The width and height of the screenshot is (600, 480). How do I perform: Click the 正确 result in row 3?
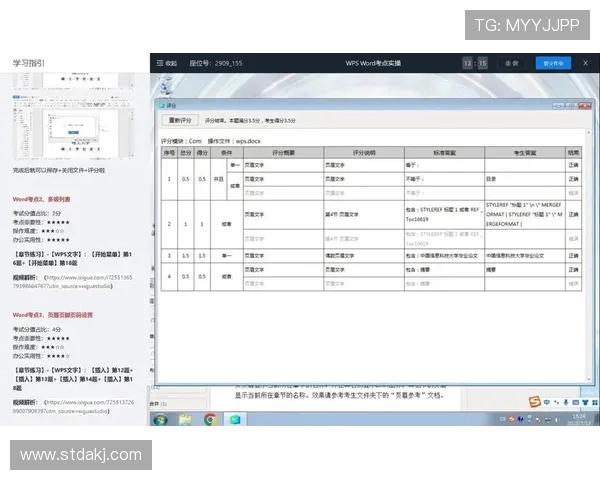(x=573, y=256)
